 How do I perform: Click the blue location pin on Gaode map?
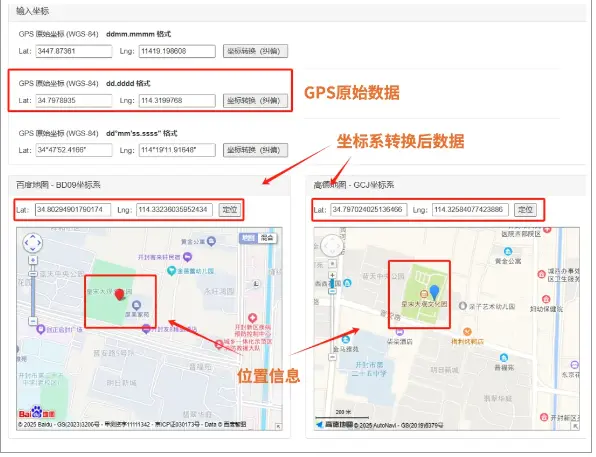coord(434,292)
